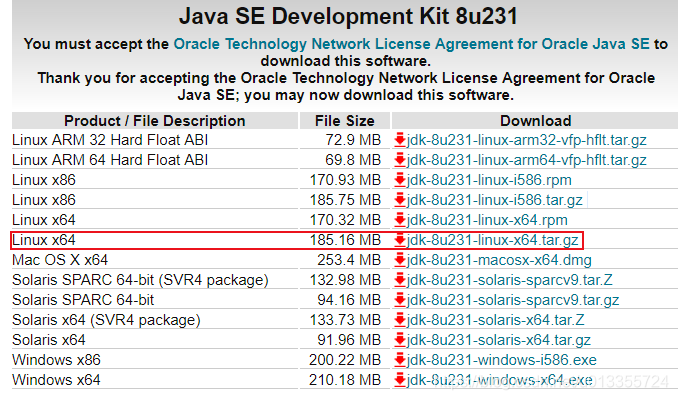The height and width of the screenshot is (400, 678).
Task: Click the 210.18 MB file size cell
Action: coord(345,380)
